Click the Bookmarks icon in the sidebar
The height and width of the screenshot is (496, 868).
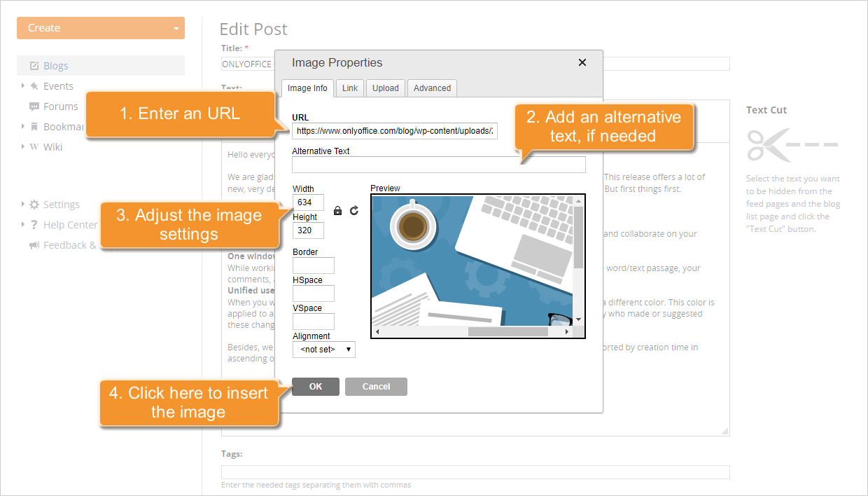coord(34,126)
